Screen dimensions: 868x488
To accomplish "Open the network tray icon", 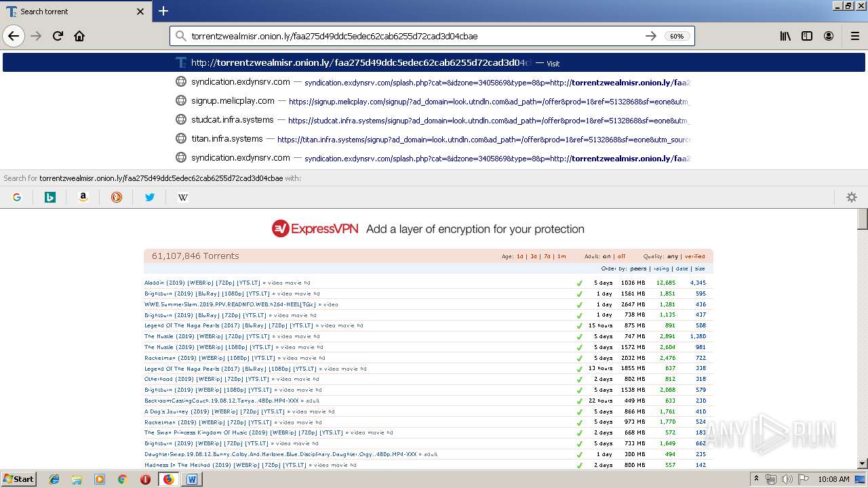I will (x=771, y=479).
